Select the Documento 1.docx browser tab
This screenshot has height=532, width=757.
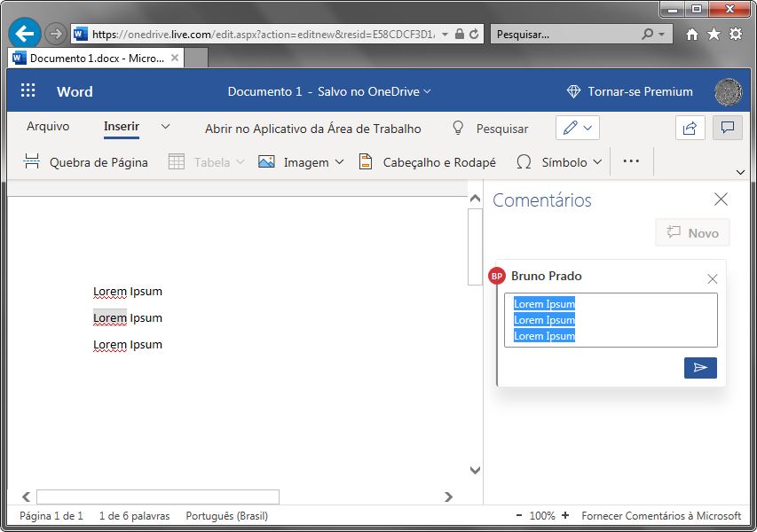(x=97, y=58)
